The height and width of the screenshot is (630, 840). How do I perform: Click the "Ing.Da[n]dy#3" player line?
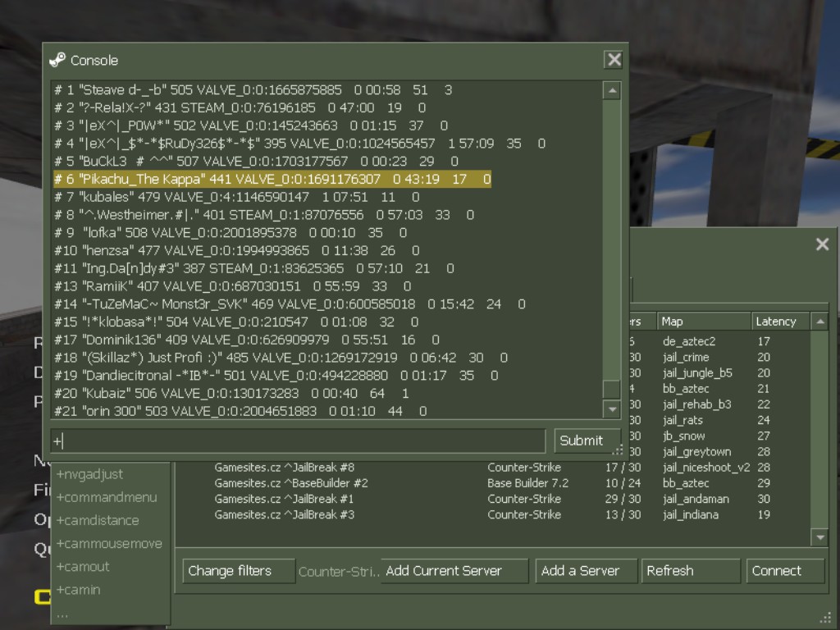pos(254,268)
